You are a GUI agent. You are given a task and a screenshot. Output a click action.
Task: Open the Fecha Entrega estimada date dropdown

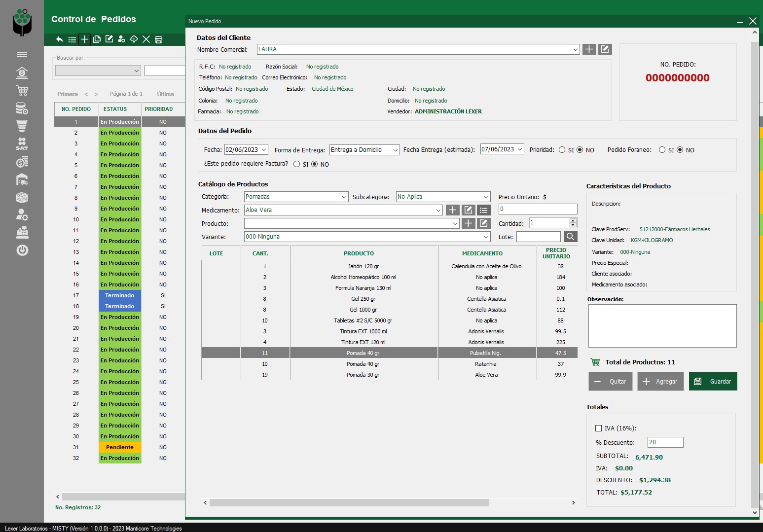tap(520, 149)
